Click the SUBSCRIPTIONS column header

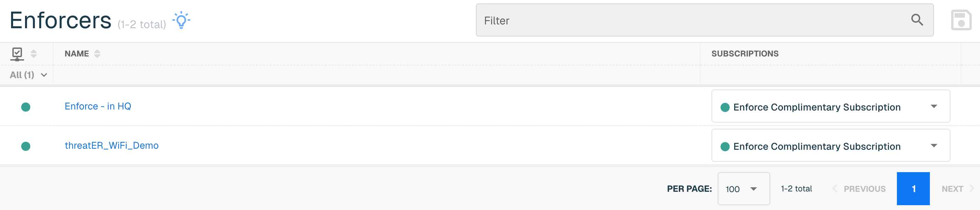click(745, 54)
